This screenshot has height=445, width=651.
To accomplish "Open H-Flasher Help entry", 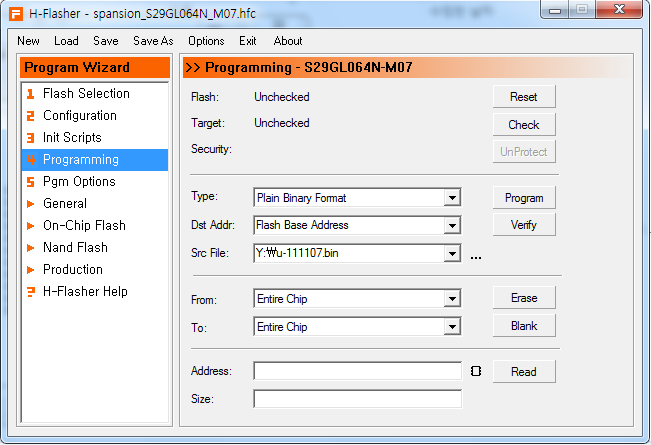I will coord(95,292).
